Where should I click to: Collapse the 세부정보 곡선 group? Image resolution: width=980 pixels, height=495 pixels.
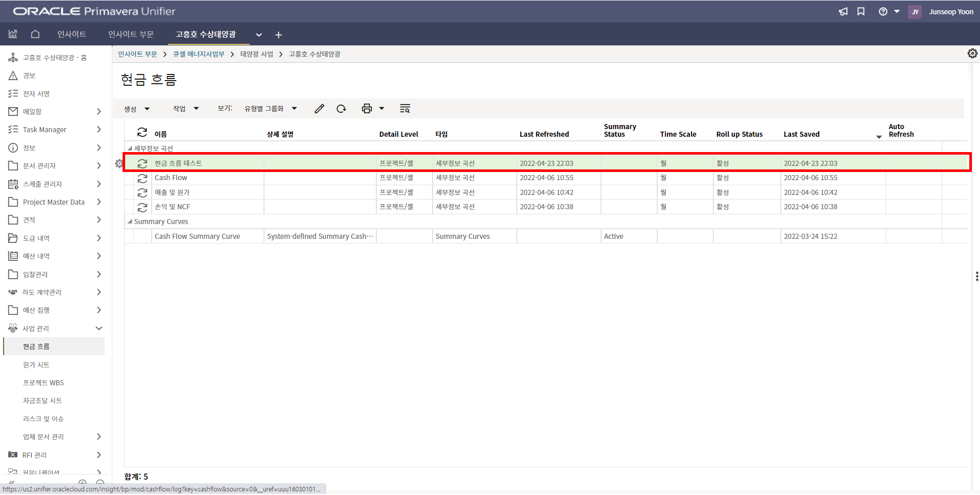[130, 148]
